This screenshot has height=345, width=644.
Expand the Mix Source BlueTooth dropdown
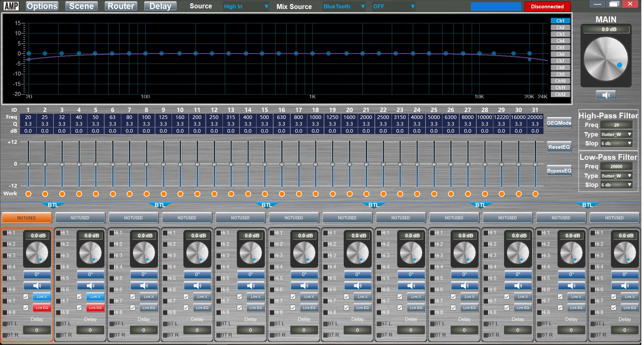344,6
